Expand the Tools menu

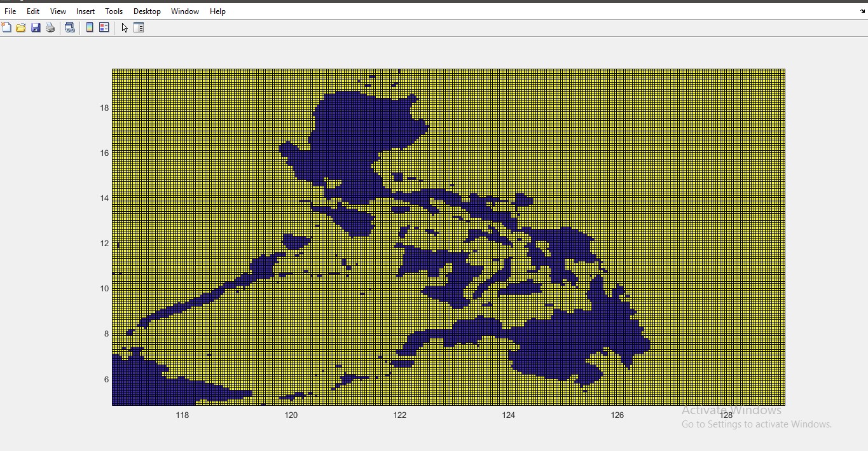coord(114,11)
